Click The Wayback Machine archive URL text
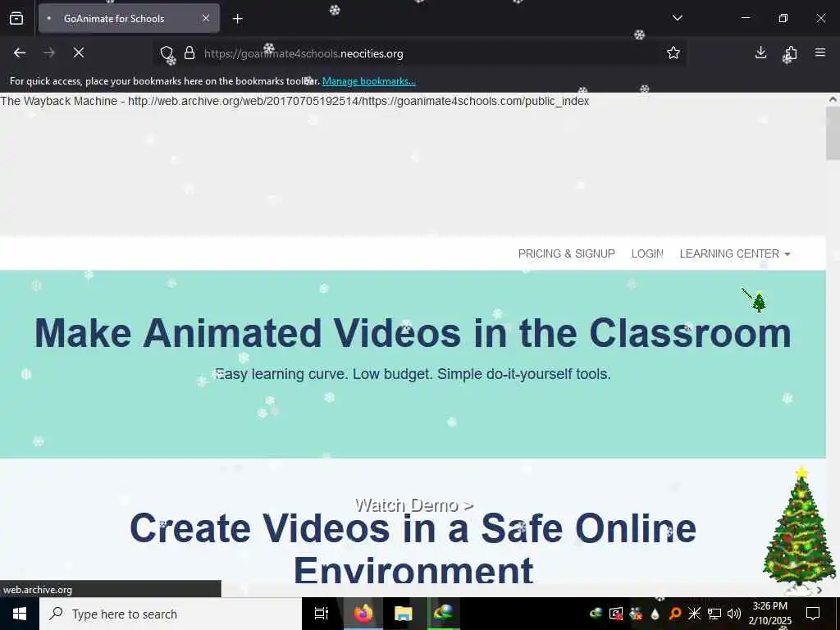This screenshot has width=840, height=630. [294, 101]
